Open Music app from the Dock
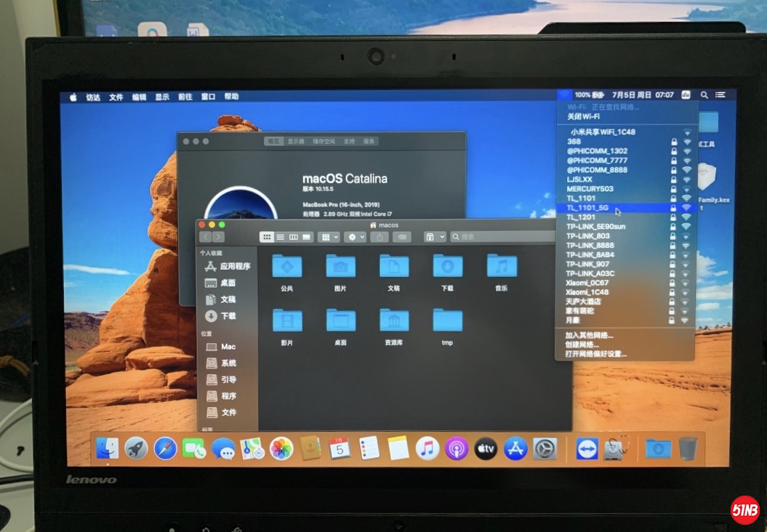This screenshot has height=532, width=767. [427, 448]
